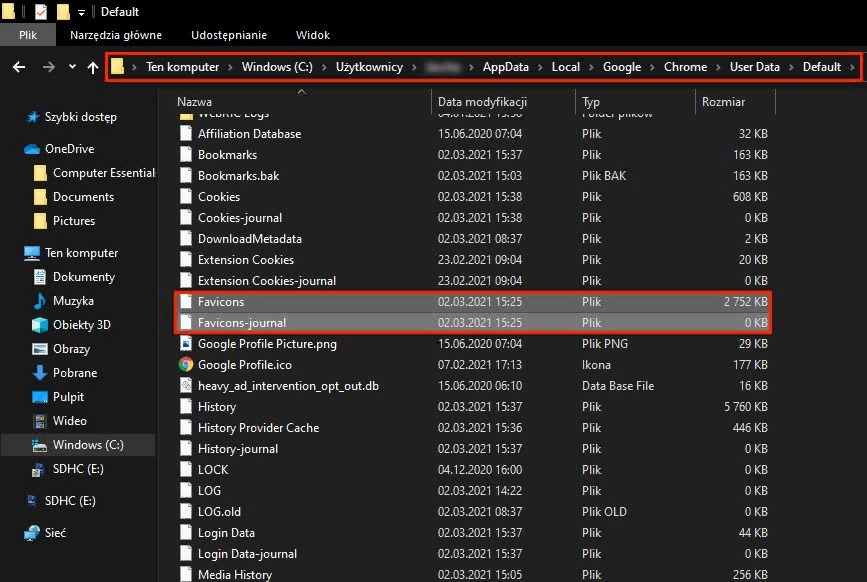Navigate to Google breadcrumb
This screenshot has height=582, width=867.
[x=622, y=67]
